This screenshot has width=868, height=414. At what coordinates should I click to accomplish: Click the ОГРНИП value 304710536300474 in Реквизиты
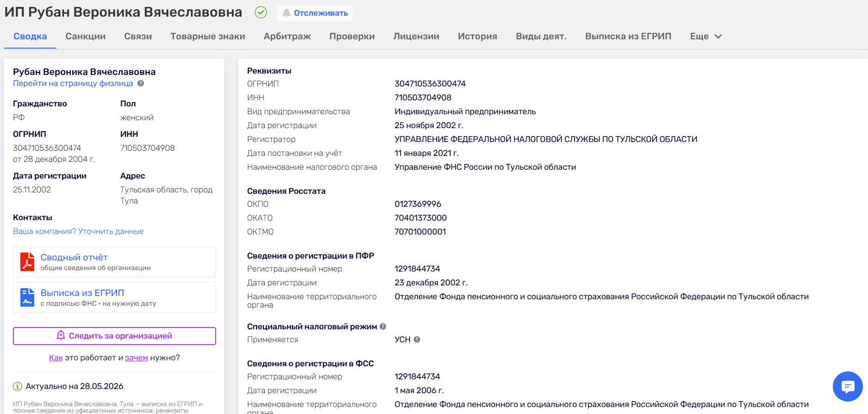(430, 84)
